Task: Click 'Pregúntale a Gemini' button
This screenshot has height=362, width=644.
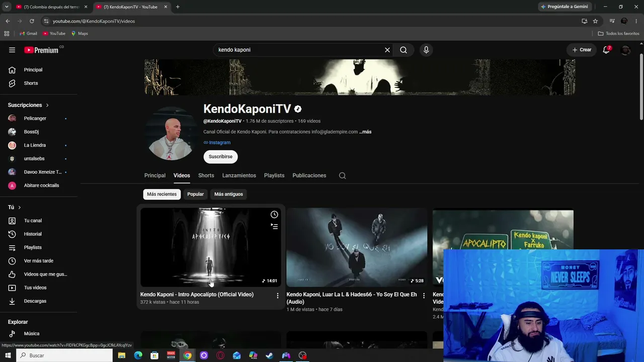Action: (564, 7)
